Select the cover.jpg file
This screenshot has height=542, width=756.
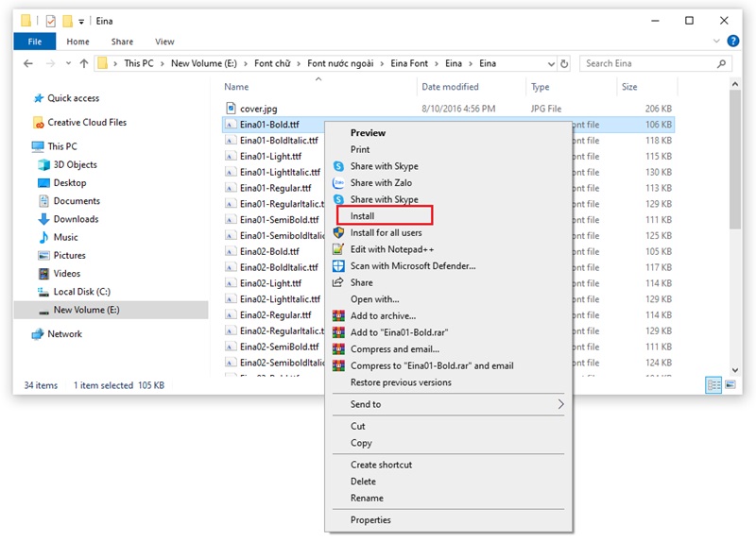point(258,109)
